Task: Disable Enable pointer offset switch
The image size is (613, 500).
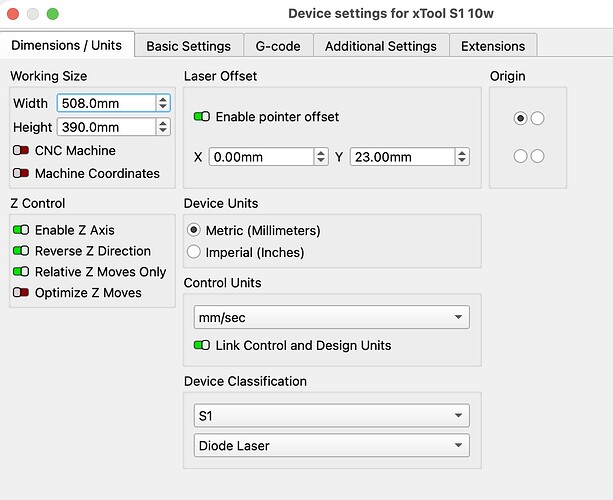Action: pyautogui.click(x=202, y=116)
